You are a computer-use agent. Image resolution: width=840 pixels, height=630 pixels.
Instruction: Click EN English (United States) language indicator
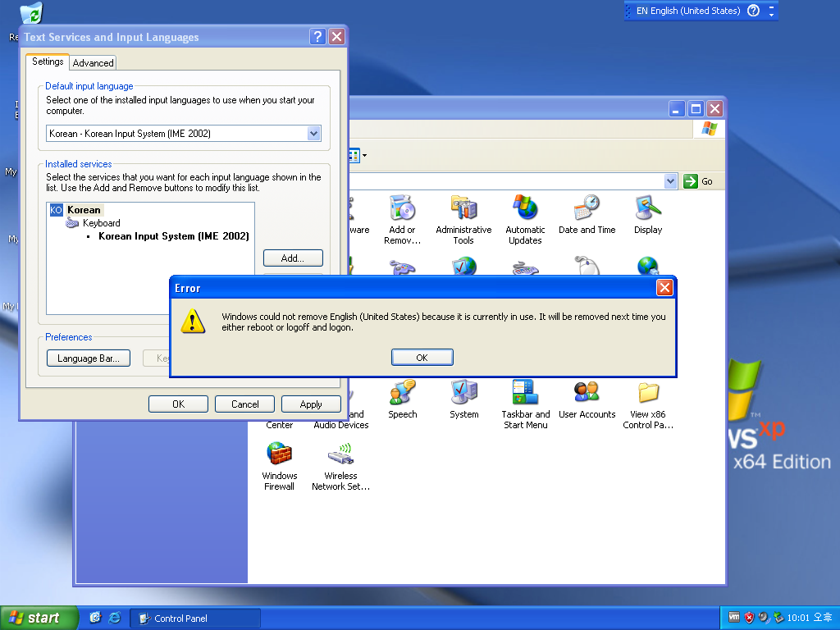(688, 11)
